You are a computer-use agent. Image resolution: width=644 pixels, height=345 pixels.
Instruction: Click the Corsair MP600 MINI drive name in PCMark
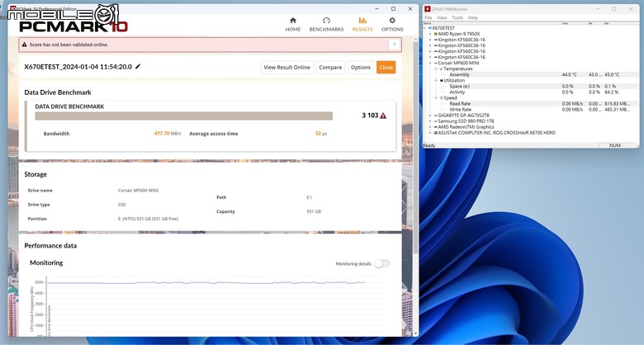[x=138, y=191]
